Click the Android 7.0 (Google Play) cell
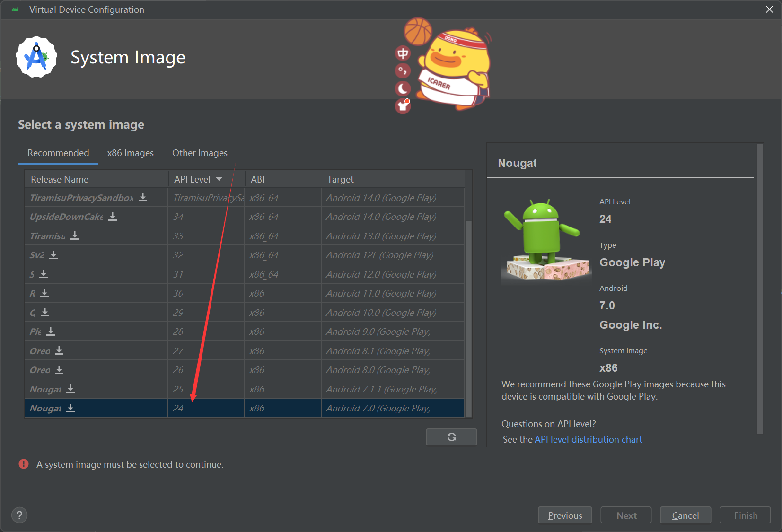The width and height of the screenshot is (782, 532). pyautogui.click(x=393, y=408)
